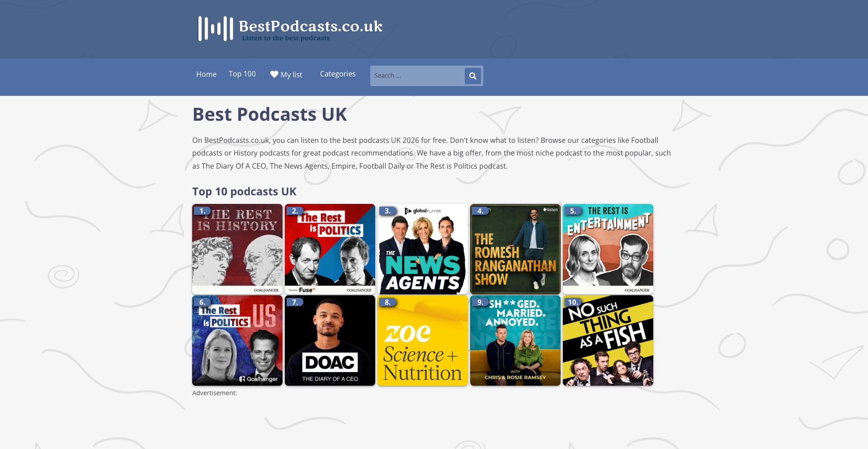Image resolution: width=868 pixels, height=449 pixels.
Task: Click the number 10 badge on No Such Thing As A Fish
Action: point(573,302)
